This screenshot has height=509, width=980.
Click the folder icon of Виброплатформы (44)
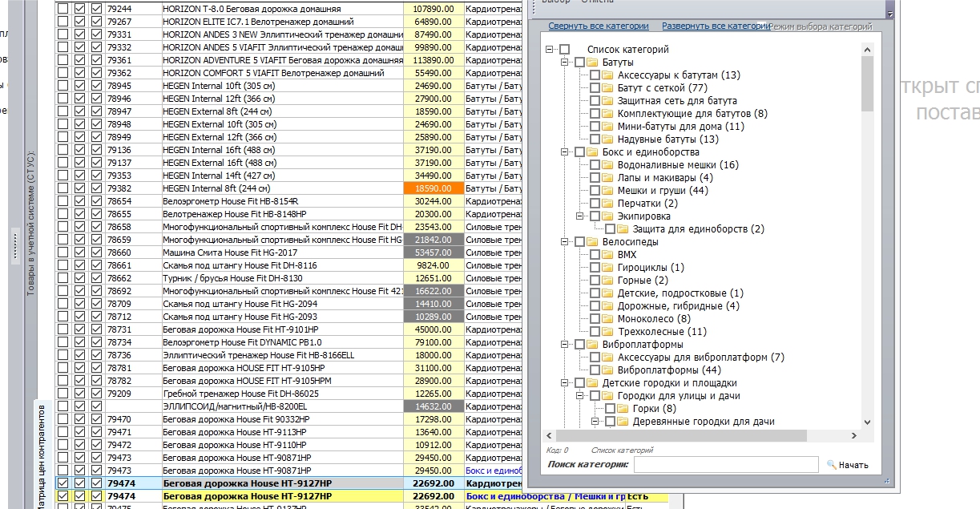607,370
